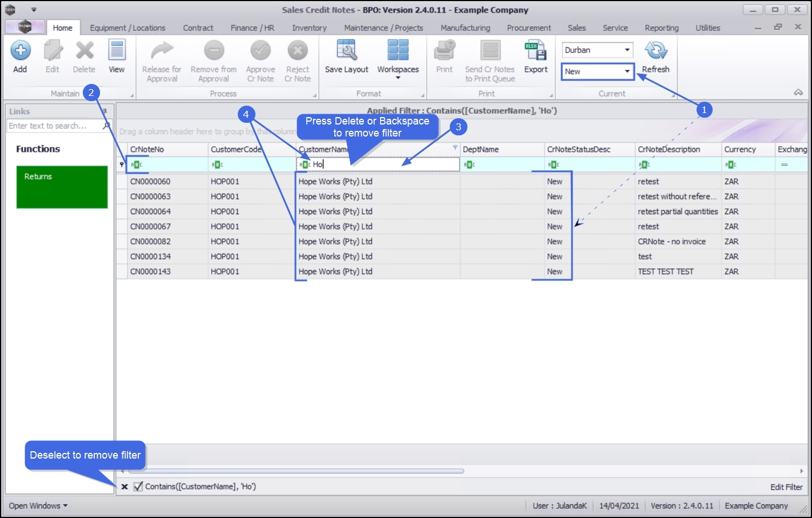Screen dimensions: 812x518
Task: Click the Release for Approval icon
Action: pos(162,51)
